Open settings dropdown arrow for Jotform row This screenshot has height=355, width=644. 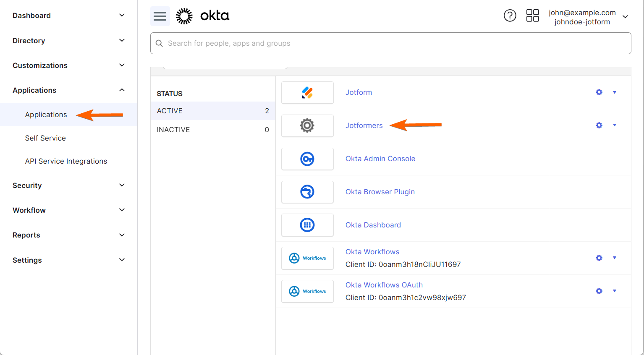point(615,92)
